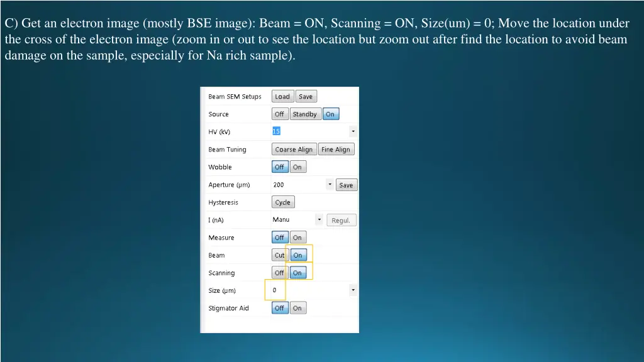644x362 pixels.
Task: Click Load for Beam SEM Setups
Action: (x=282, y=96)
